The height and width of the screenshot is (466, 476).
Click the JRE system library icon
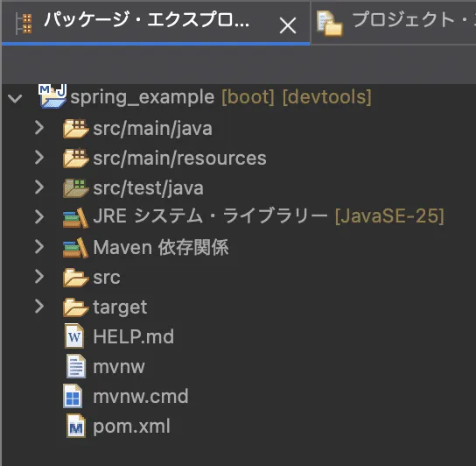pos(75,217)
